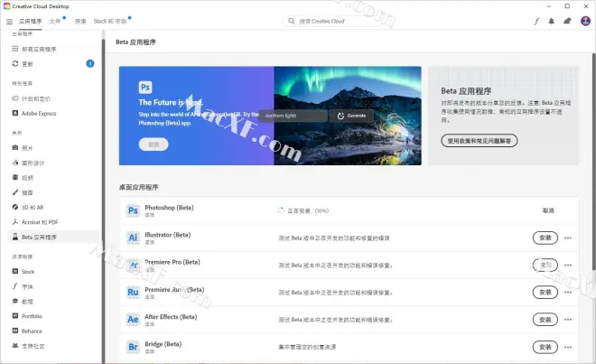596x364 pixels.
Task: Expand the Bridge (Beta) more options menu
Action: point(568,347)
